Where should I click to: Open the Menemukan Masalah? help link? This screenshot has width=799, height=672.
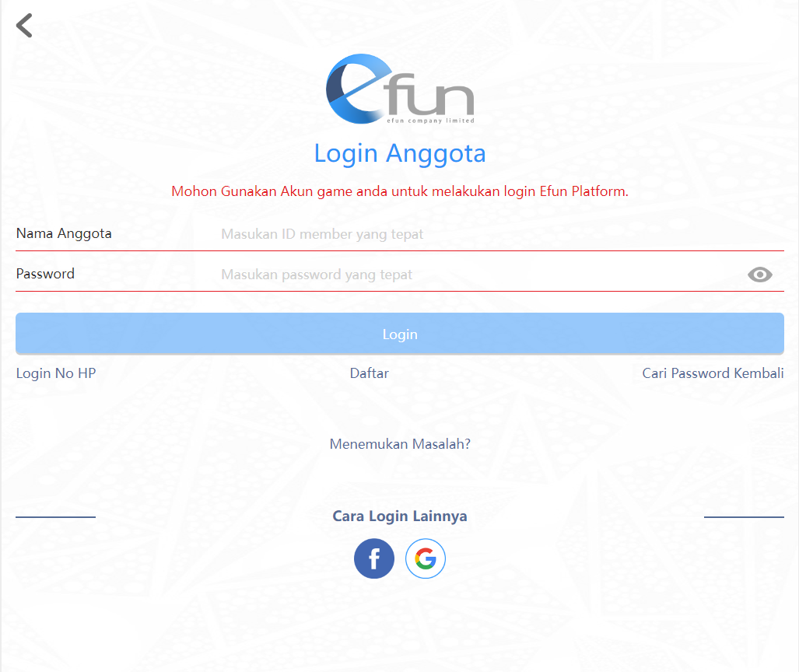coord(400,444)
